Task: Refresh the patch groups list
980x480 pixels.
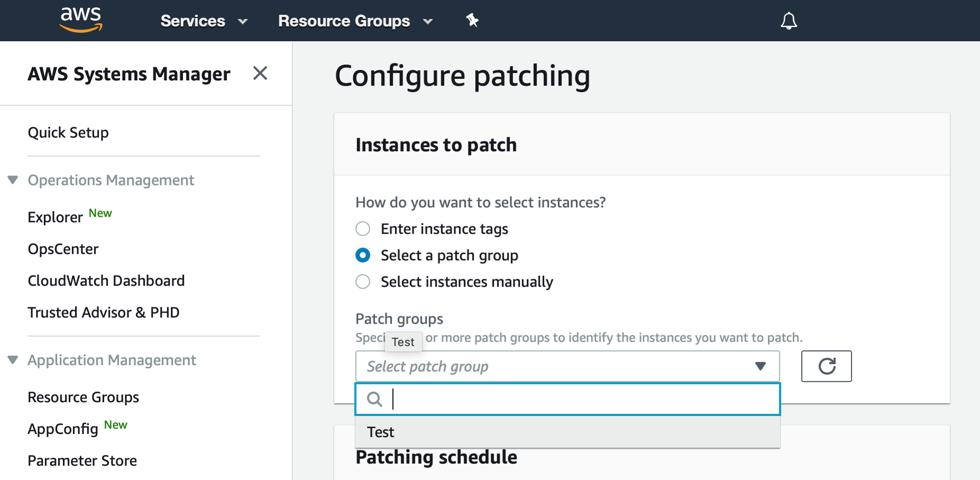Action: coord(826,366)
